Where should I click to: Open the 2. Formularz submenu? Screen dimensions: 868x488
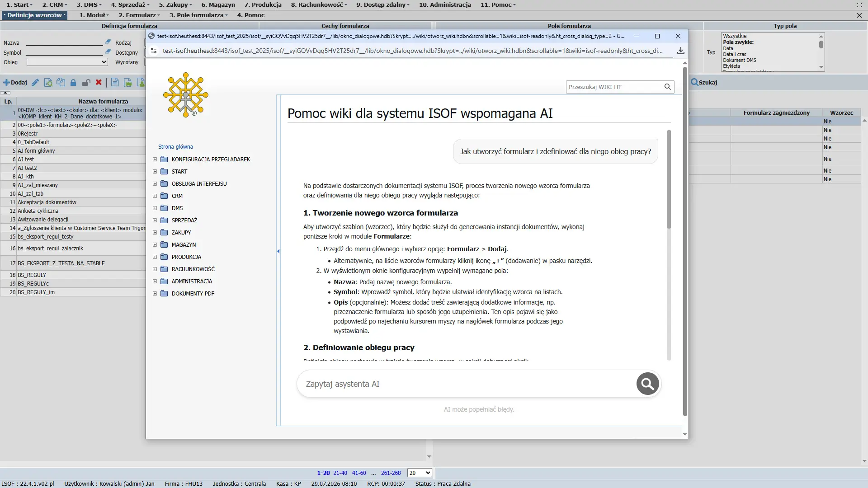click(x=139, y=15)
